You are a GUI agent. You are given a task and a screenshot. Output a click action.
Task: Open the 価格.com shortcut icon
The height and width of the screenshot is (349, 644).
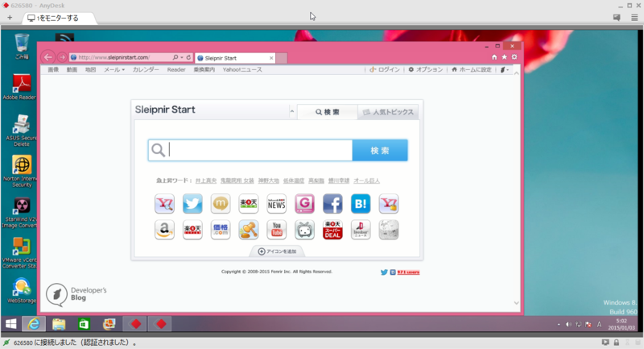click(x=221, y=230)
